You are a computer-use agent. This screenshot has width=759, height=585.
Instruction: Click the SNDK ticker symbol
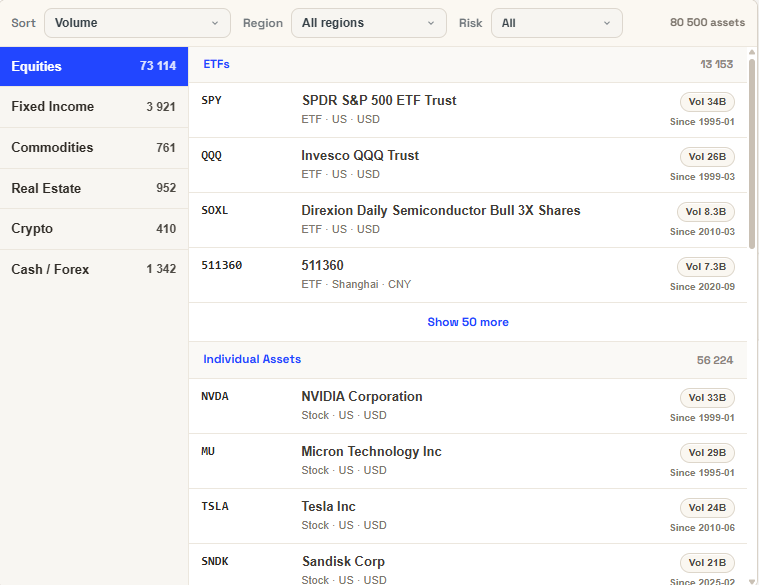click(x=214, y=561)
